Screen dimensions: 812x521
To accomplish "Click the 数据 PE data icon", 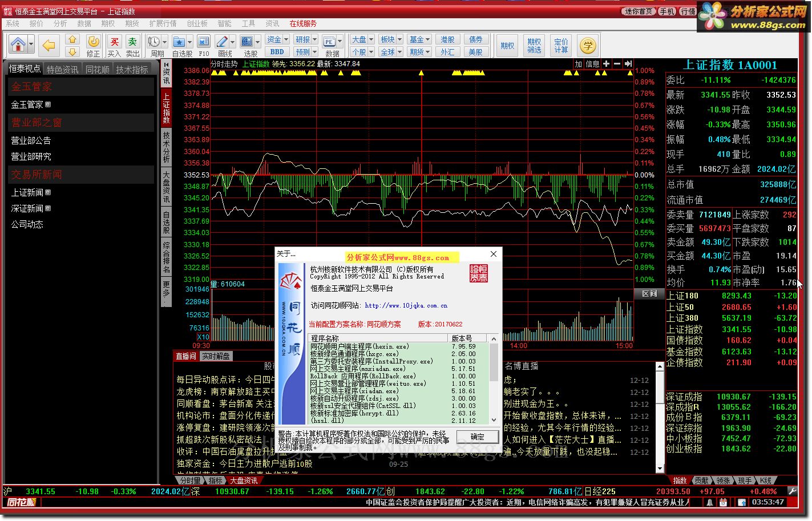I will (329, 42).
